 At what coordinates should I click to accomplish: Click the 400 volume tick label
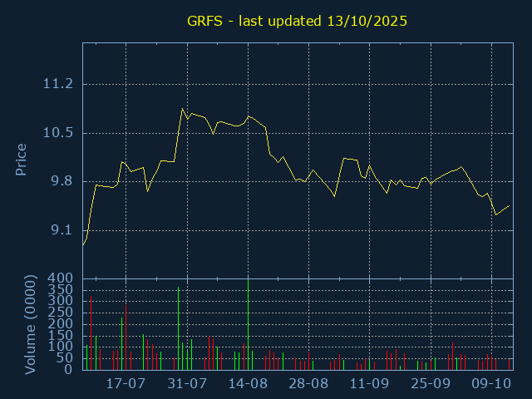pyautogui.click(x=61, y=278)
